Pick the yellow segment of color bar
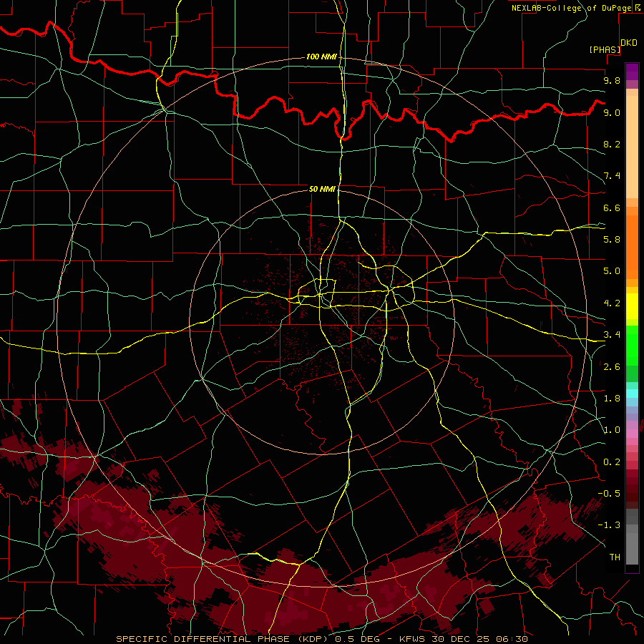The image size is (644, 644). point(632,306)
